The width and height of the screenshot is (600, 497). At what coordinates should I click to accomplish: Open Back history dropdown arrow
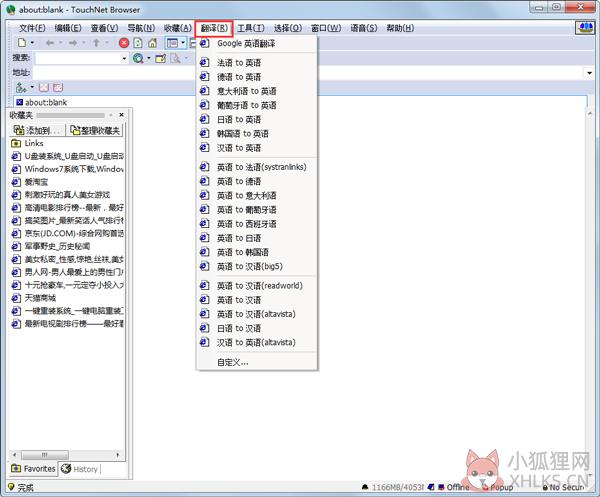point(60,43)
